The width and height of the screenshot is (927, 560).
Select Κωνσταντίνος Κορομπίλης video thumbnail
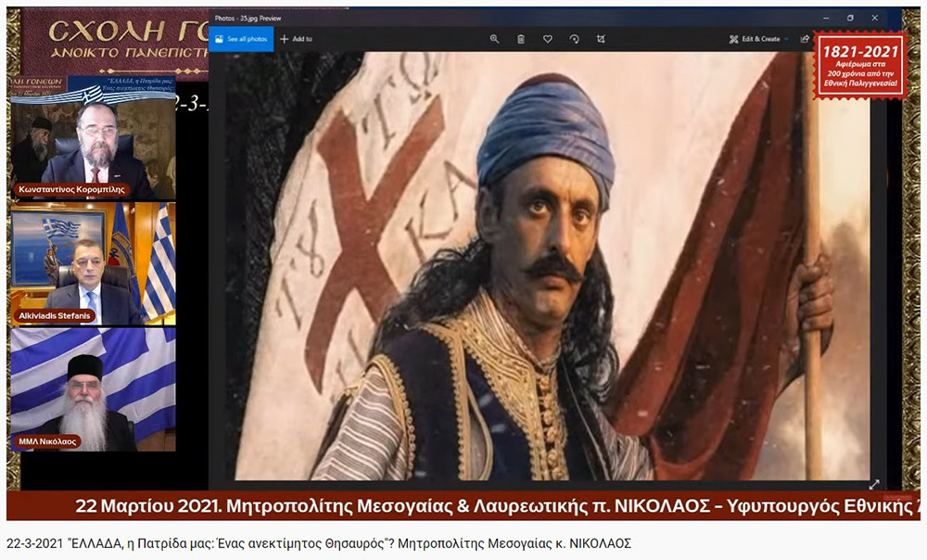pos(93,137)
